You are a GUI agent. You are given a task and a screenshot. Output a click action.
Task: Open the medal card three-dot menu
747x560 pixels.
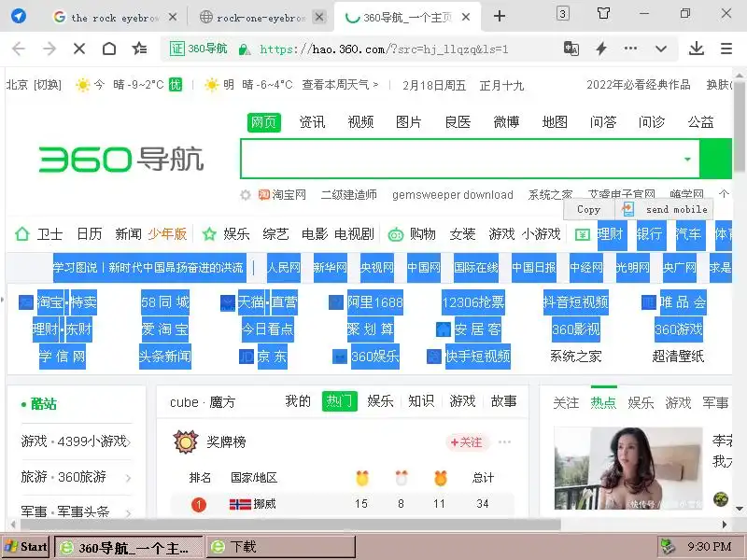pos(504,441)
